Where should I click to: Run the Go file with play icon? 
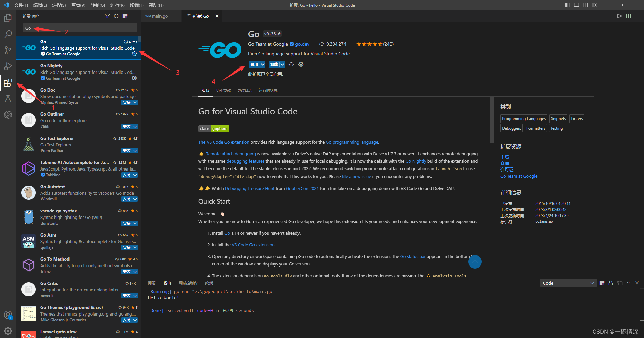[619, 16]
